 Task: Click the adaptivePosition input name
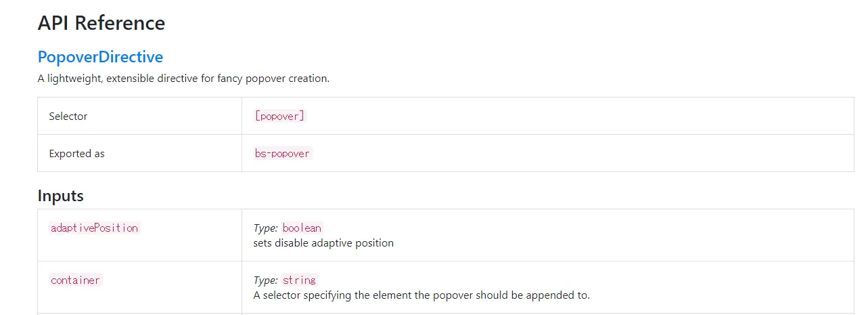coord(95,228)
